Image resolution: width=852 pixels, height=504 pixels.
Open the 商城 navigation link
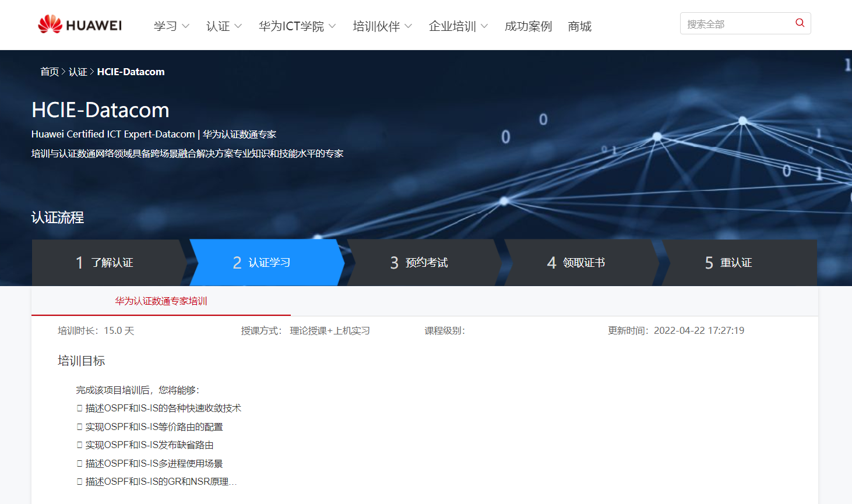(579, 26)
